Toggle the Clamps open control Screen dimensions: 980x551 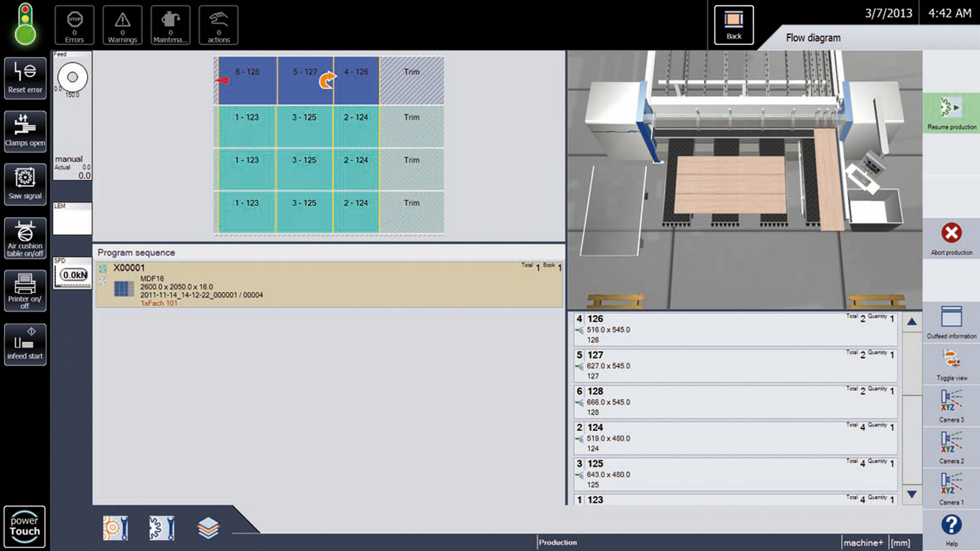(25, 130)
